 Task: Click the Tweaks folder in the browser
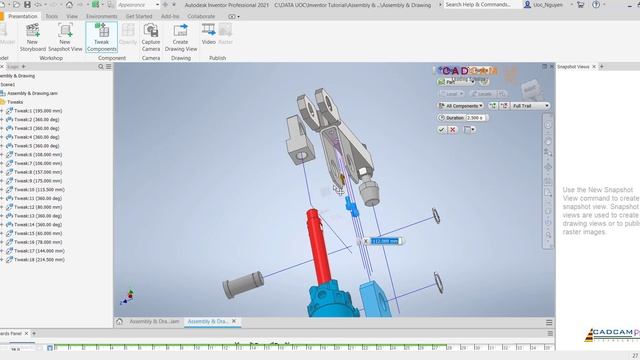pyautogui.click(x=12, y=102)
